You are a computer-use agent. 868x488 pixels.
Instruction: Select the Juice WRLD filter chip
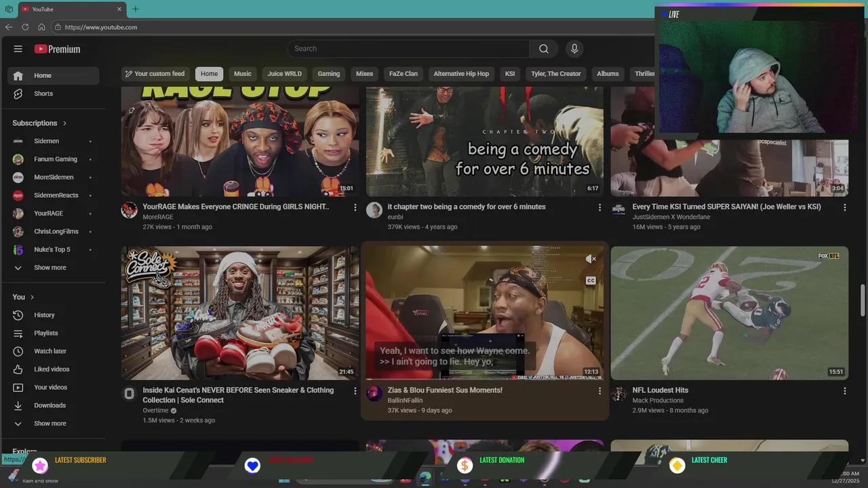click(284, 74)
